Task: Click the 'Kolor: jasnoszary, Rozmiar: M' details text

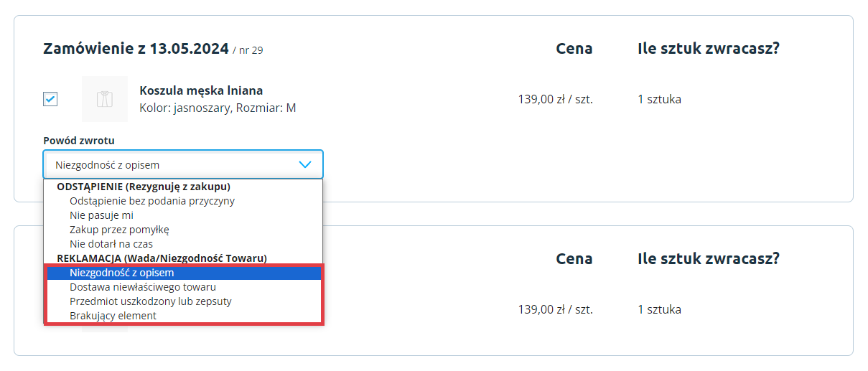Action: point(218,108)
